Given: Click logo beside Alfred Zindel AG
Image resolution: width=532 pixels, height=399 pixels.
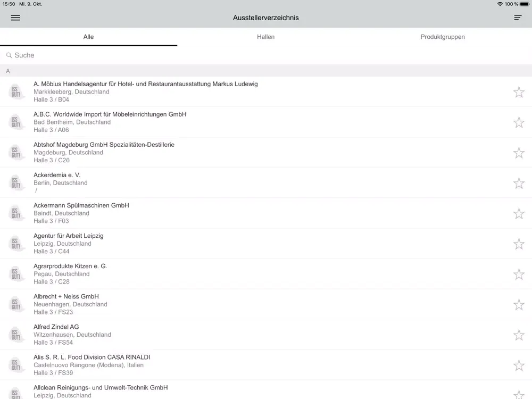Looking at the screenshot, I should pos(16,335).
